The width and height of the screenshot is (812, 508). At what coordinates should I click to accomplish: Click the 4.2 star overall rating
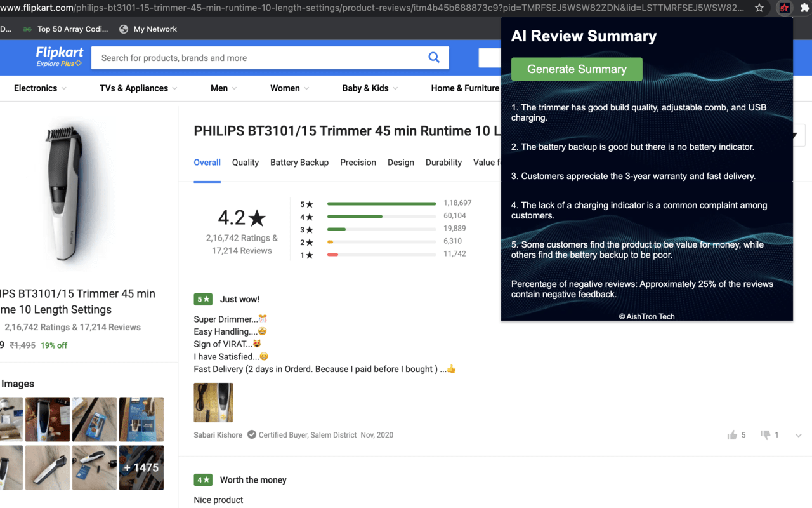point(242,218)
